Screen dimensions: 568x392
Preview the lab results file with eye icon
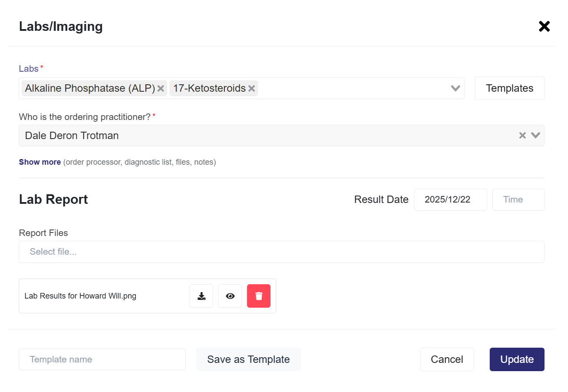click(x=230, y=296)
